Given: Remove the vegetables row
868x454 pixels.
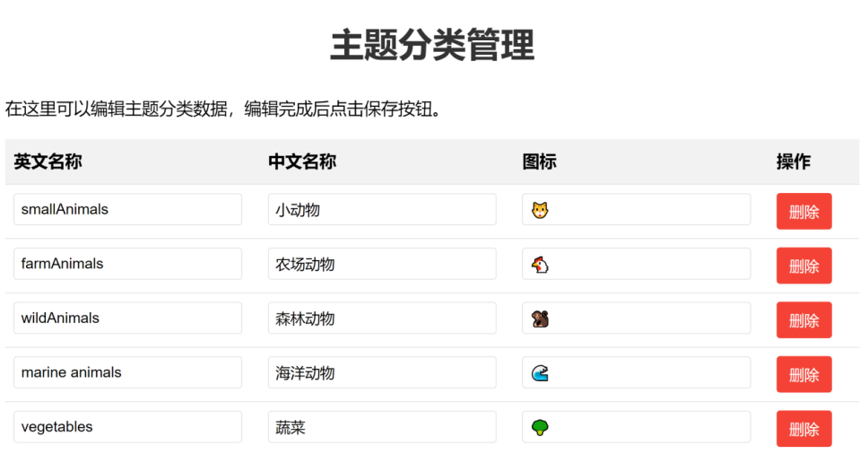Looking at the screenshot, I should [x=803, y=428].
